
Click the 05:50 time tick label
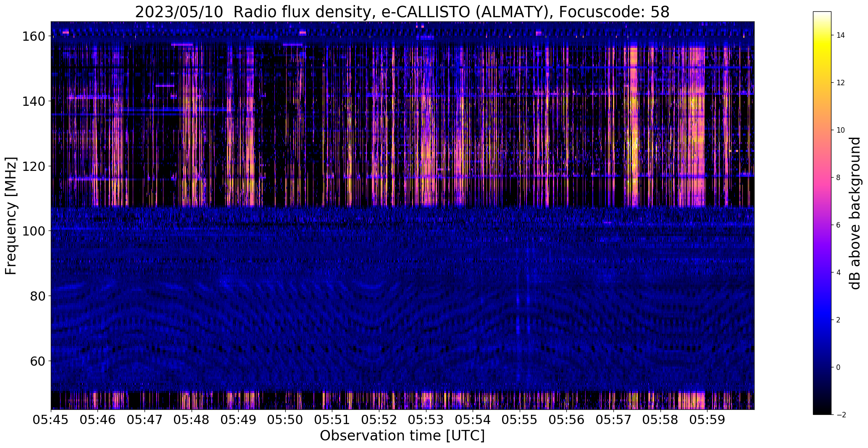tap(286, 420)
